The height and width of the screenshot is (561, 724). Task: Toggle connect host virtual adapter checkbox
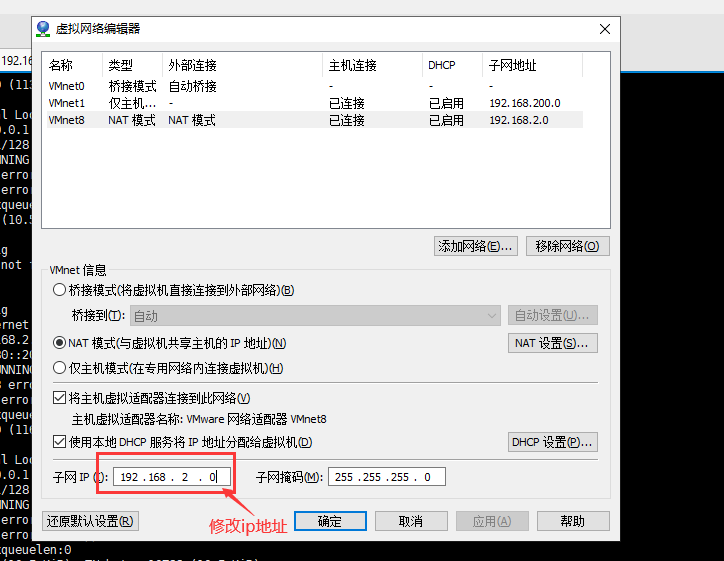click(x=59, y=398)
